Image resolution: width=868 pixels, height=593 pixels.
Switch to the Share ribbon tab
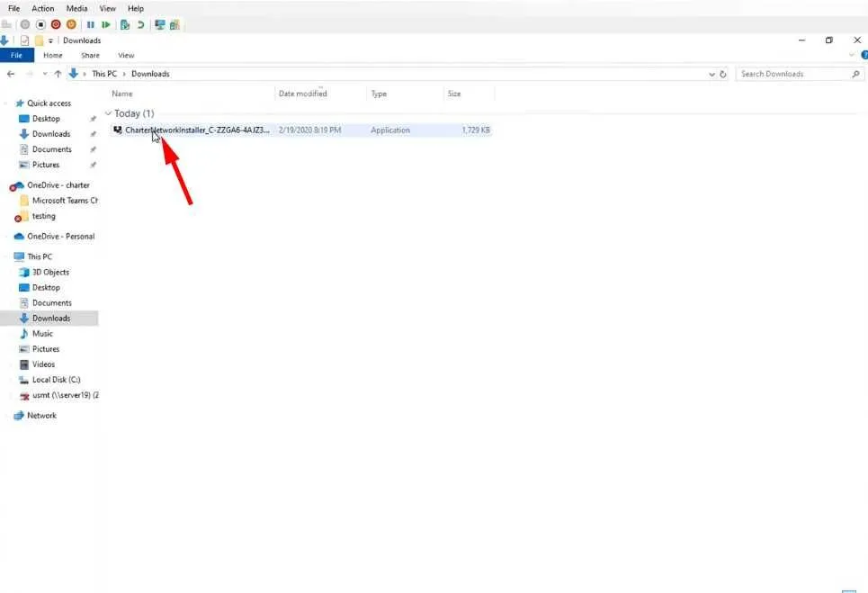point(90,56)
